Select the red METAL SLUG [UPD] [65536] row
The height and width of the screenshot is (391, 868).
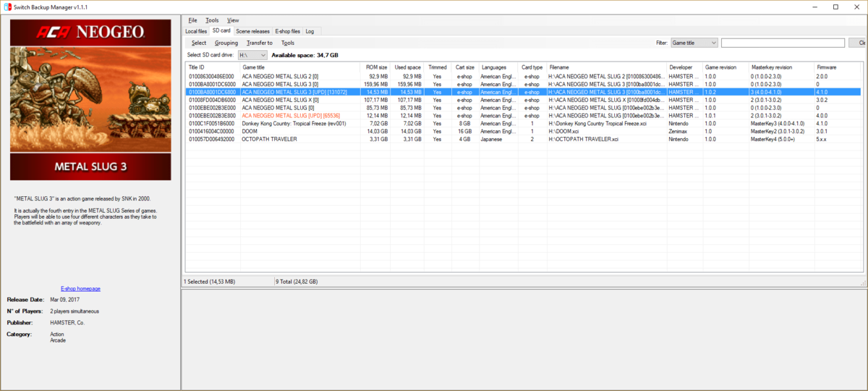coord(523,116)
